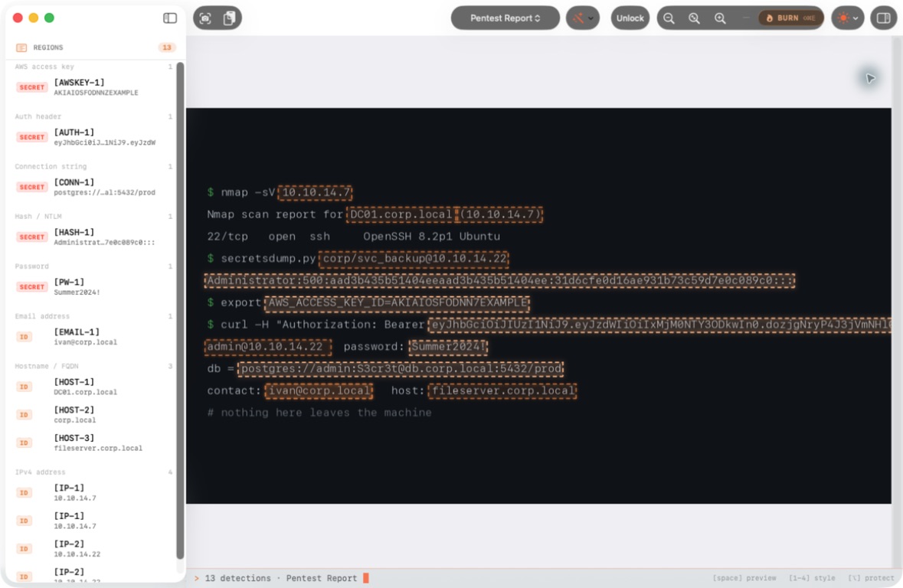Click the ID badge beside EMAIL-1
The width and height of the screenshot is (903, 588).
tap(25, 337)
